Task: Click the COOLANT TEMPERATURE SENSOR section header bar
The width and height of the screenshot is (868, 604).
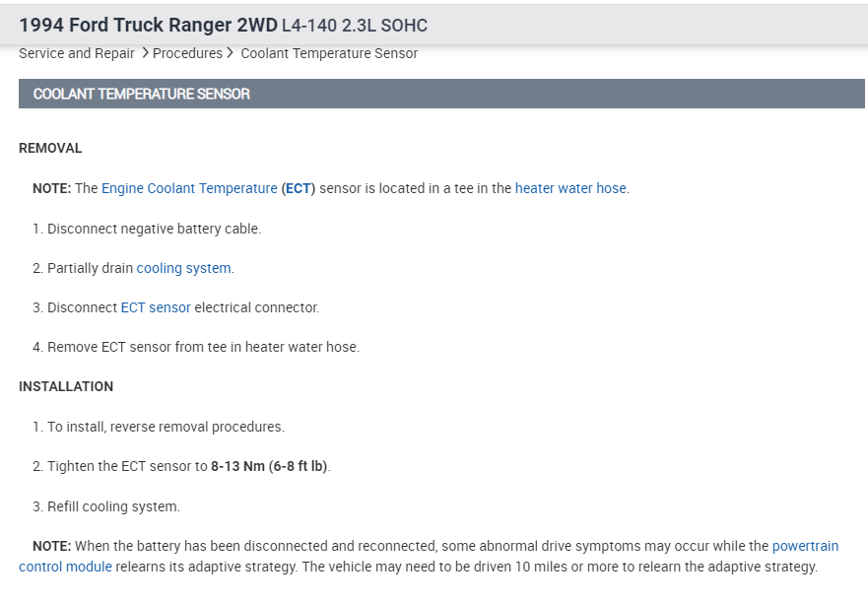Action: [x=441, y=94]
